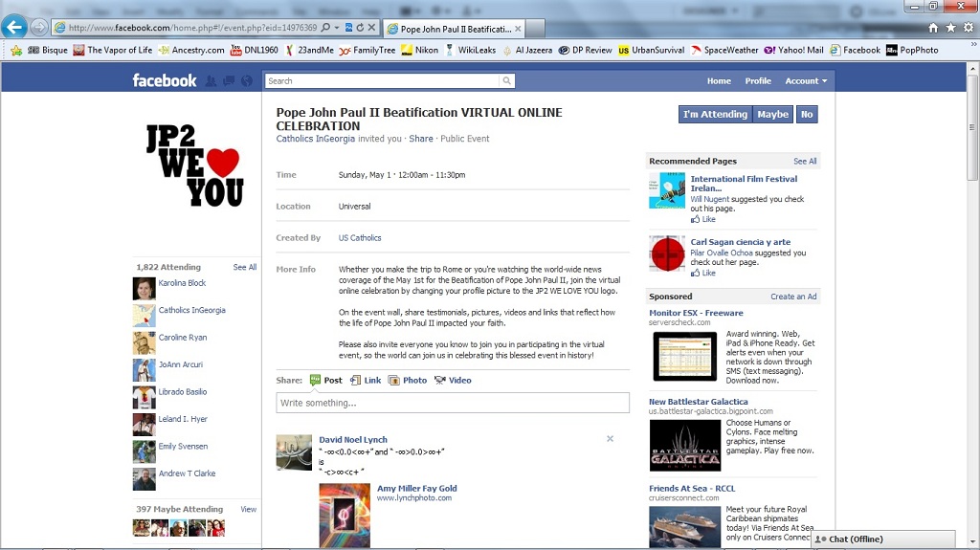Click the facebook logo
This screenshot has width=980, height=550.
[x=165, y=80]
